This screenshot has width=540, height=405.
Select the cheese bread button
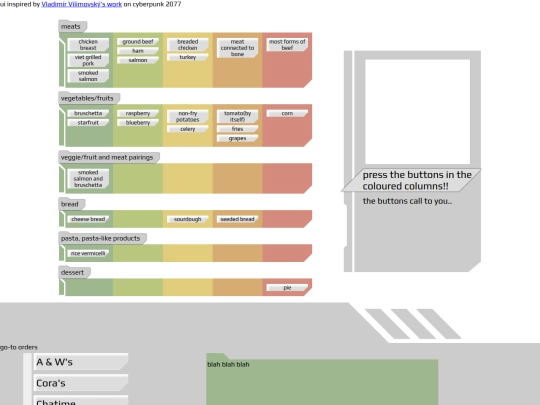pyautogui.click(x=88, y=219)
